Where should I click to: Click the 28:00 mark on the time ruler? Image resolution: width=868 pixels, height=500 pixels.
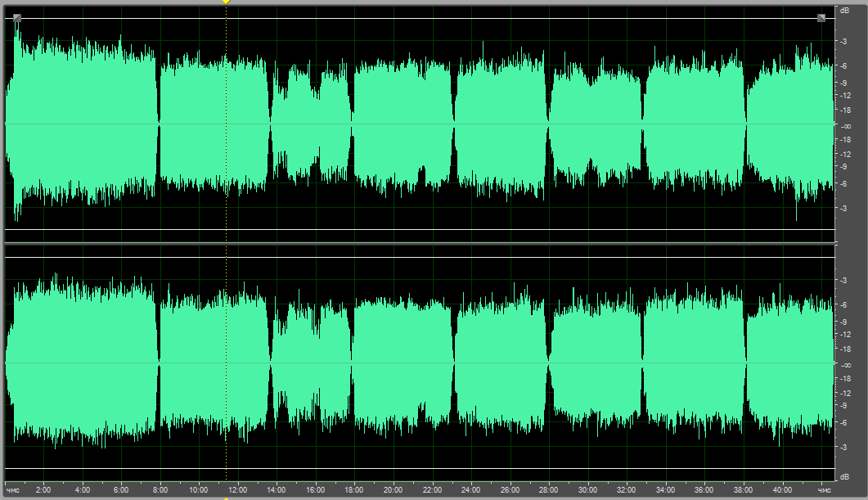[549, 490]
